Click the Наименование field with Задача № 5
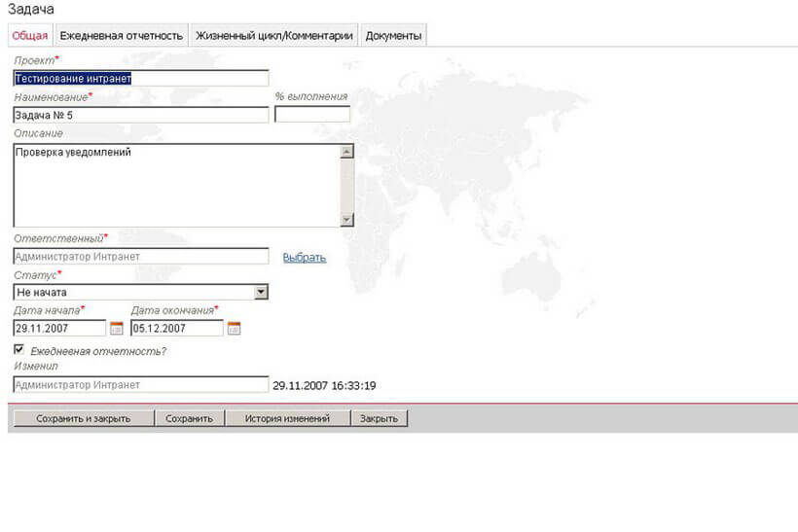798x532 pixels. pyautogui.click(x=140, y=115)
